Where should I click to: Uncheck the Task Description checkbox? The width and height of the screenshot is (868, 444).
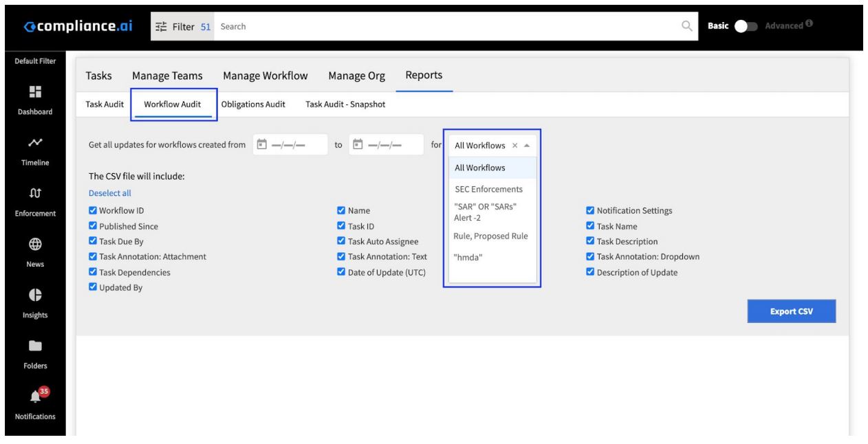pyautogui.click(x=590, y=241)
